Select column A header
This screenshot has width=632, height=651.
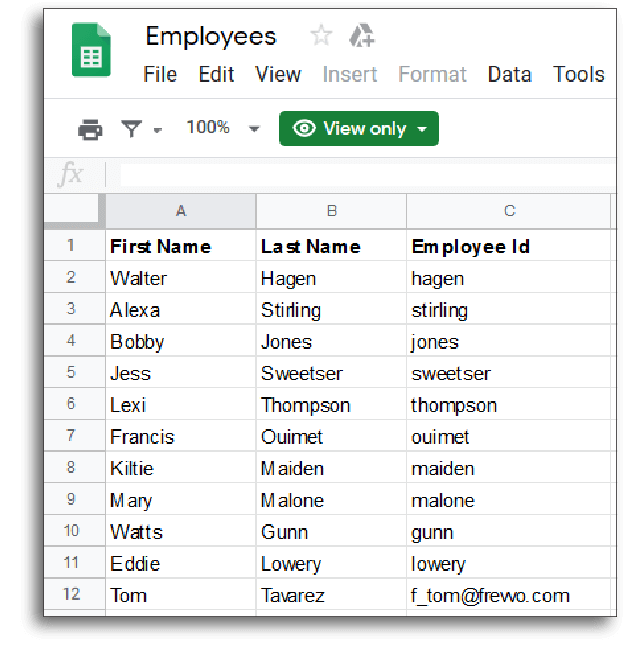[181, 211]
